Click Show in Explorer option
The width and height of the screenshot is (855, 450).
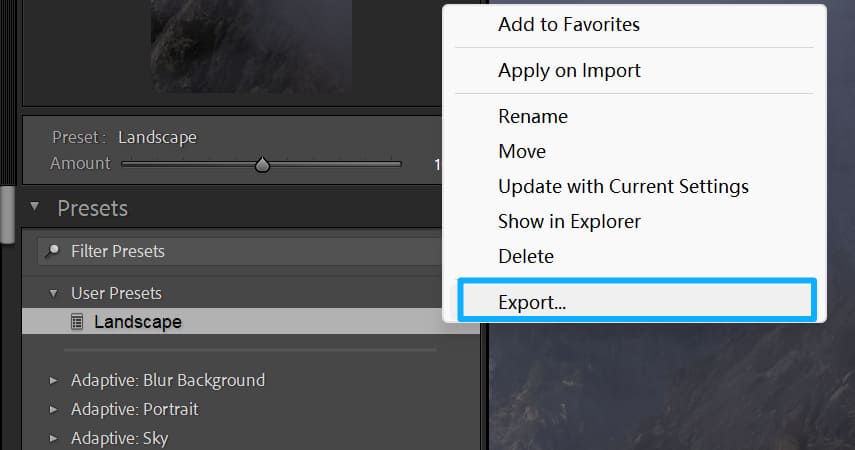pyautogui.click(x=569, y=221)
